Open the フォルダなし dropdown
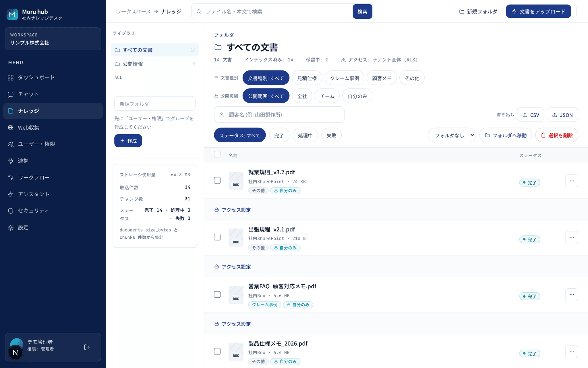Viewport: 588px width, 368px height. click(452, 135)
